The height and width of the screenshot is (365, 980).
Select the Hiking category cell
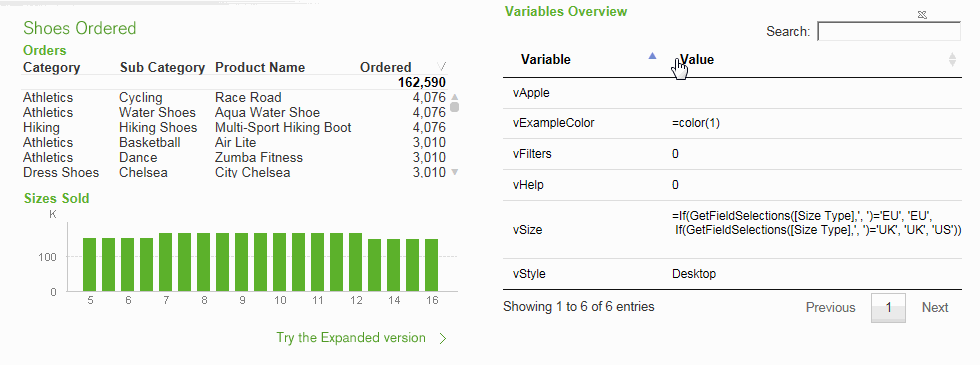pos(41,128)
